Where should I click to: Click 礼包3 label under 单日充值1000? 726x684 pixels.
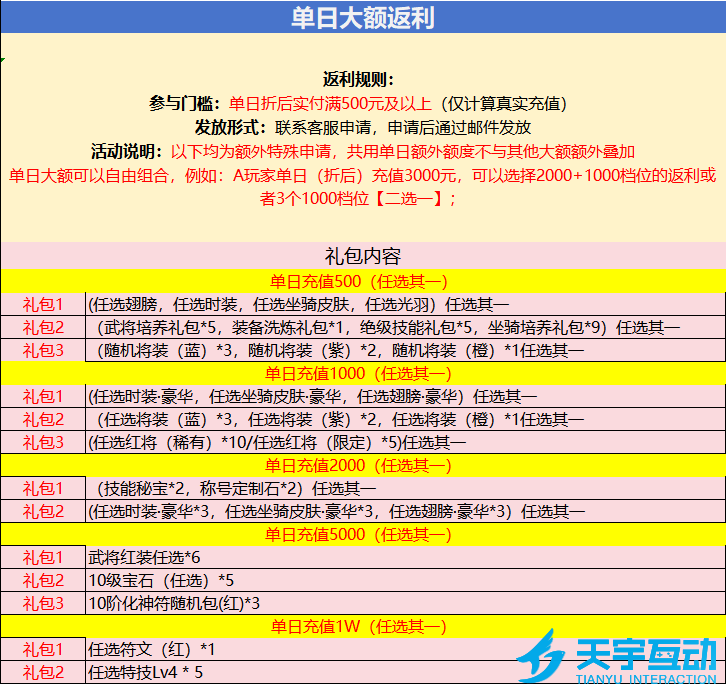tap(43, 442)
